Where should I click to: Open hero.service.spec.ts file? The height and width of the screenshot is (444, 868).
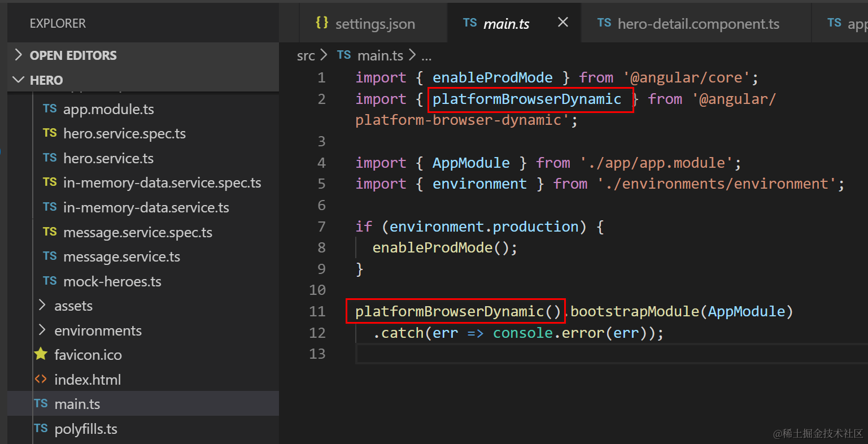tap(124, 133)
